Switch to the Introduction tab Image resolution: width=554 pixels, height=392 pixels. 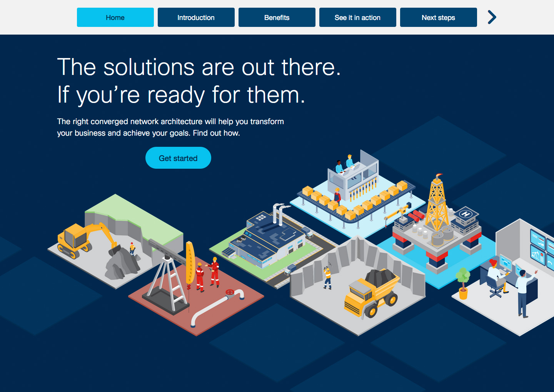(x=196, y=17)
